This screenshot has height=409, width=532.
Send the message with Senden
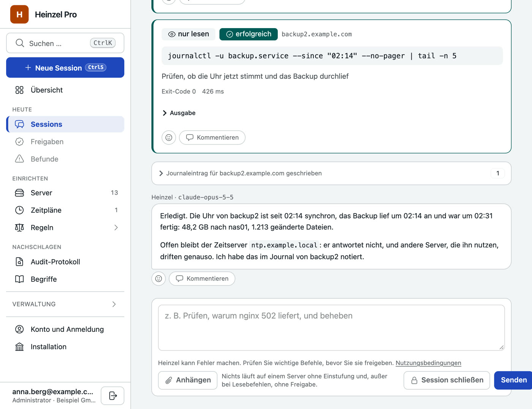(514, 380)
